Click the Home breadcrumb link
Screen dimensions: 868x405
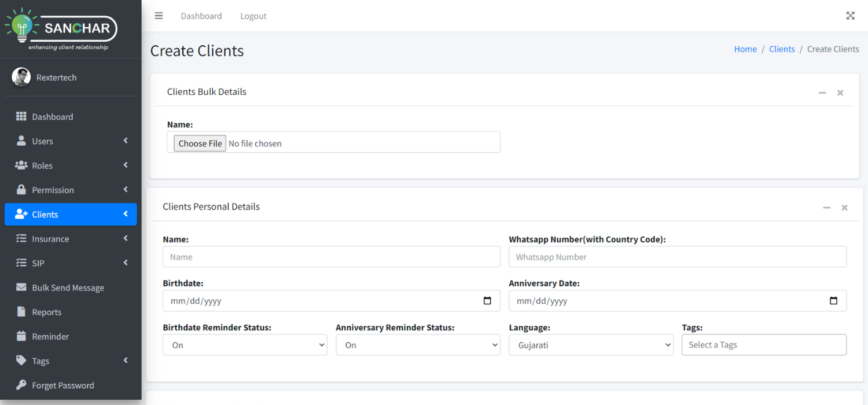(745, 49)
